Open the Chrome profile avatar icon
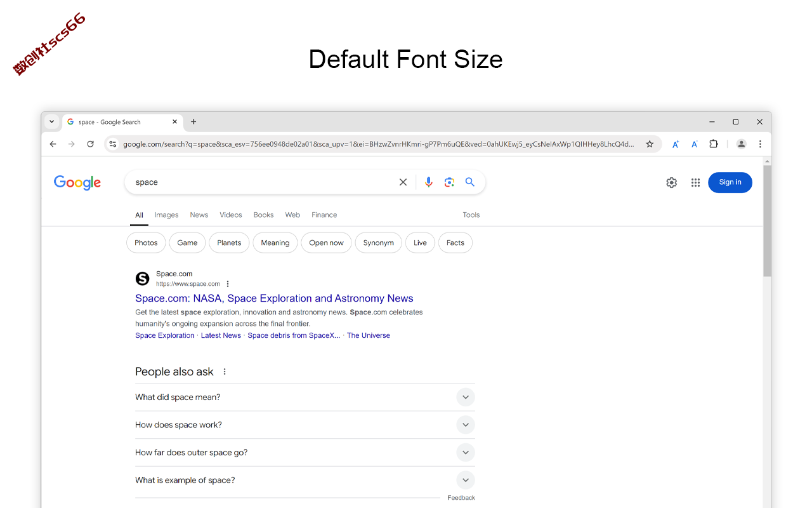This screenshot has width=812, height=508. coord(741,144)
